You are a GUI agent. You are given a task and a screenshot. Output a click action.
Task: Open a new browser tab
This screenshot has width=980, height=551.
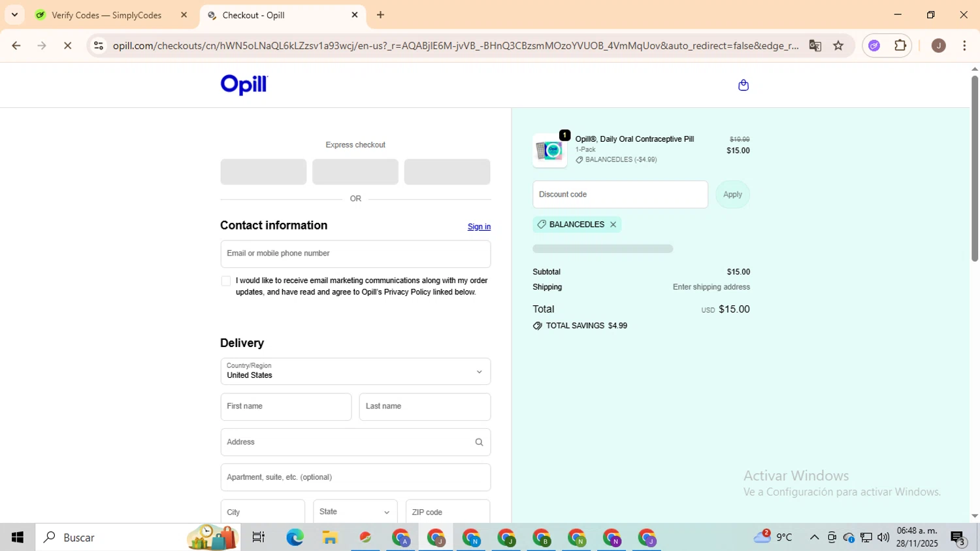[380, 15]
